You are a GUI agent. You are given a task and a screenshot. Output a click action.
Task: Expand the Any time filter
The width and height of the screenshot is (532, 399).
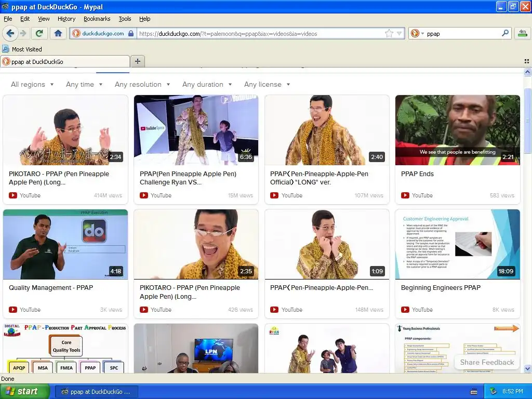pos(84,84)
